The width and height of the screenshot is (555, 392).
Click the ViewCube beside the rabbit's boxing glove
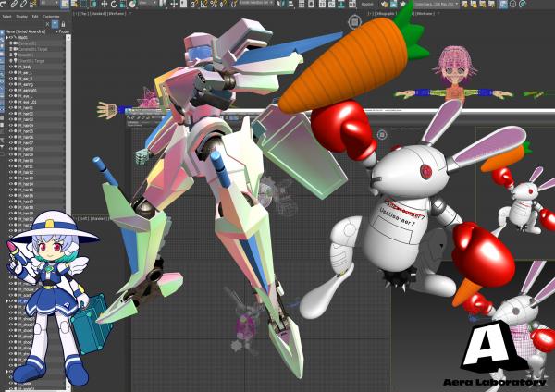click(381, 135)
